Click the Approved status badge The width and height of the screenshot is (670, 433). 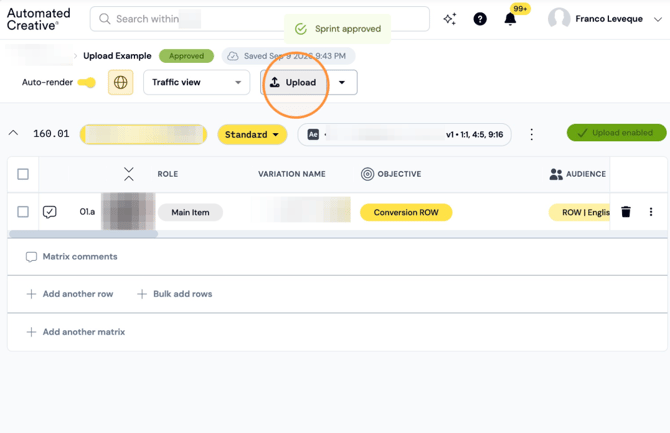click(186, 56)
